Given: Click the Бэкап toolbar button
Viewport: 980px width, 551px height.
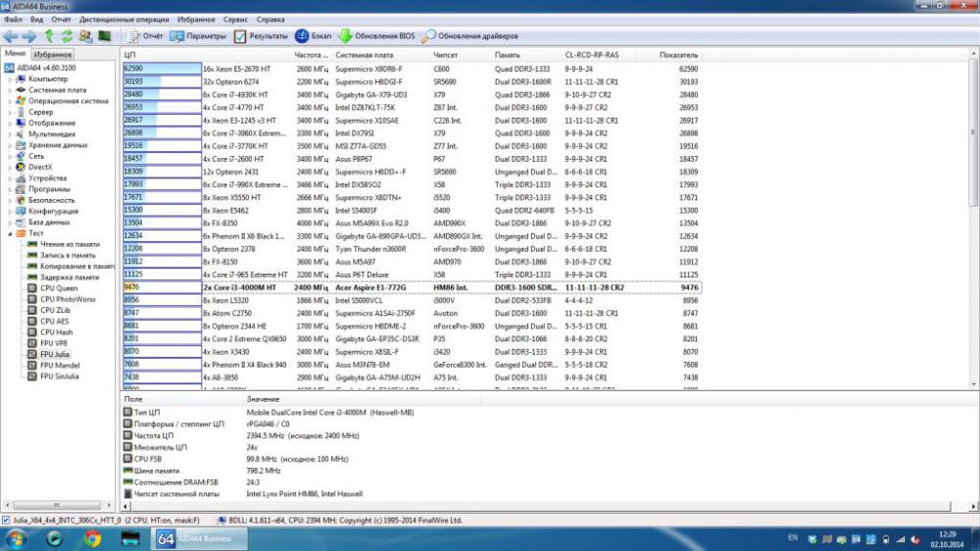Looking at the screenshot, I should pos(314,36).
